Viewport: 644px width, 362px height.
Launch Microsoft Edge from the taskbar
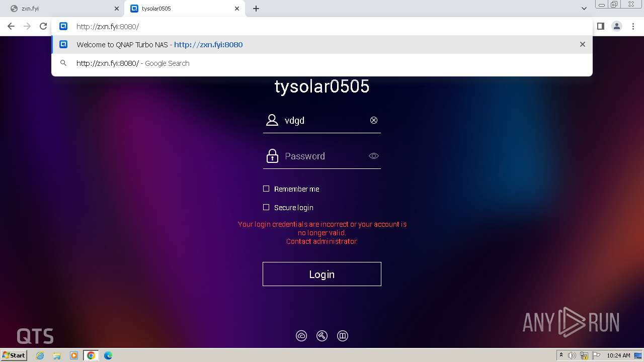coord(108,355)
